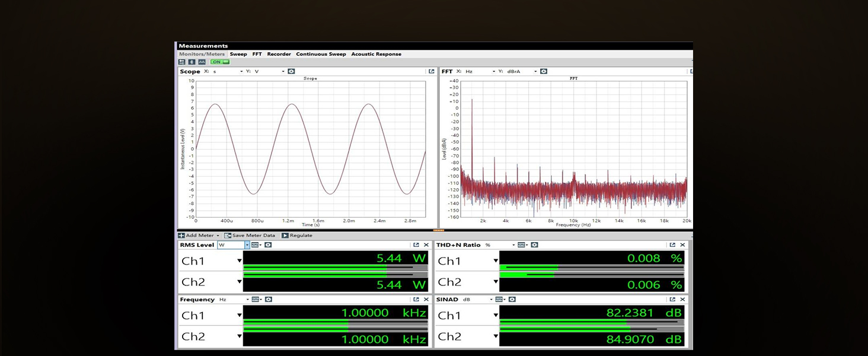Select the signal monitor toolbar icon
Image resolution: width=868 pixels, height=356 pixels.
pos(201,62)
